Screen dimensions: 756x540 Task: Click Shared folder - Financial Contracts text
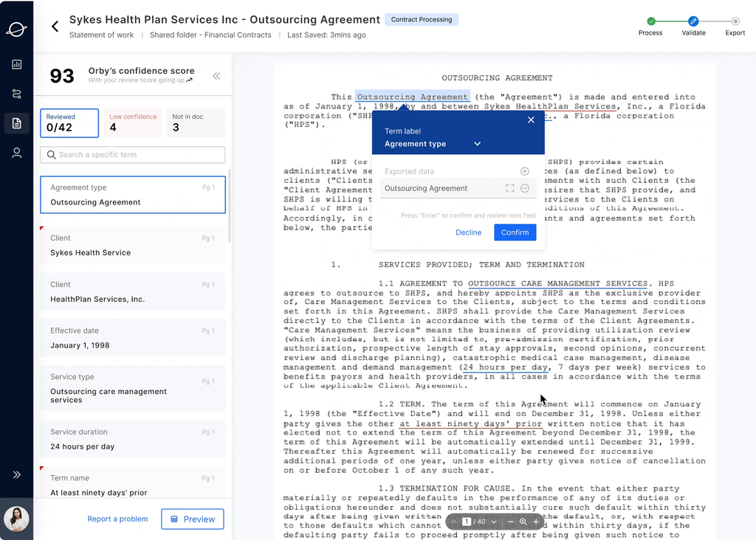(210, 35)
